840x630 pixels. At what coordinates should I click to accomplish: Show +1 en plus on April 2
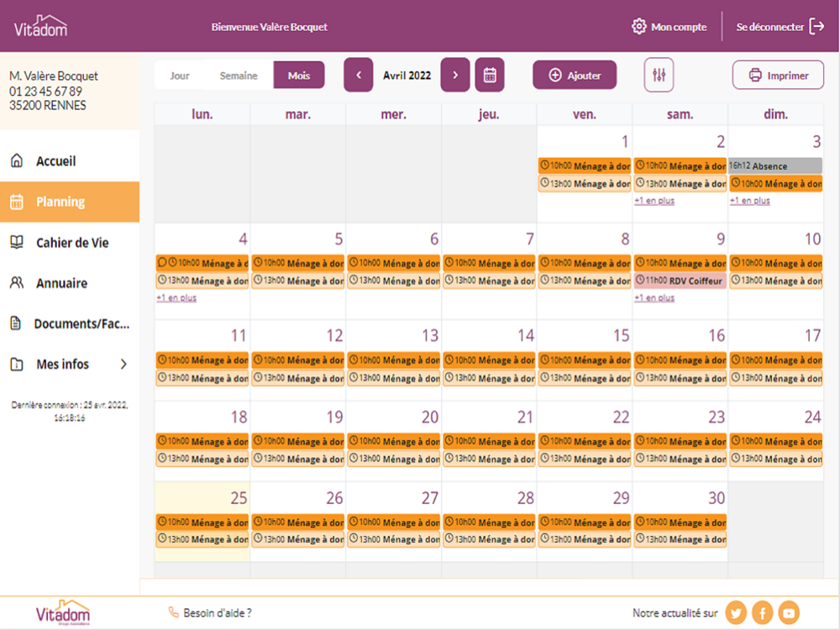click(x=654, y=201)
